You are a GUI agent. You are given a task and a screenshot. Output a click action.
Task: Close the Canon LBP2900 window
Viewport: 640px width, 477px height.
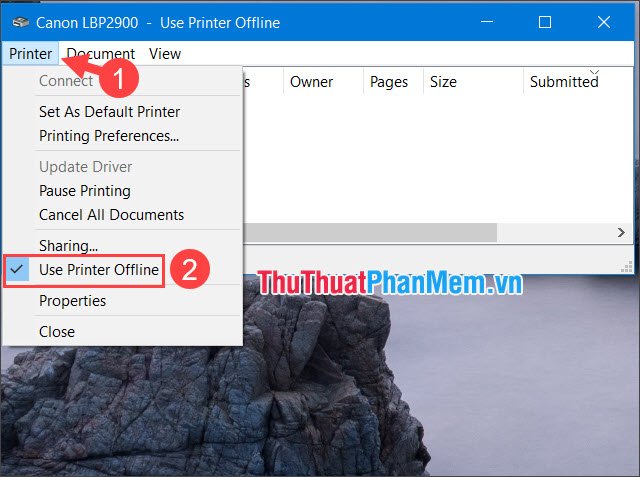pyautogui.click(x=604, y=22)
